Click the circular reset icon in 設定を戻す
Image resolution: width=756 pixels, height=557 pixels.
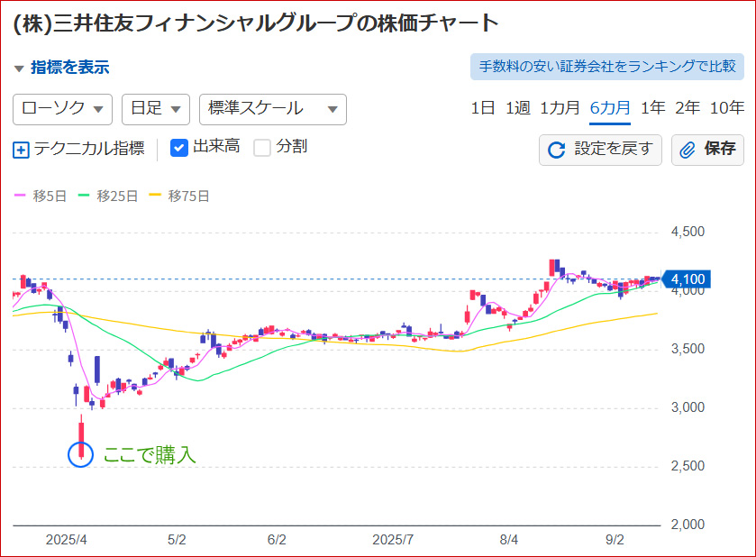point(555,150)
